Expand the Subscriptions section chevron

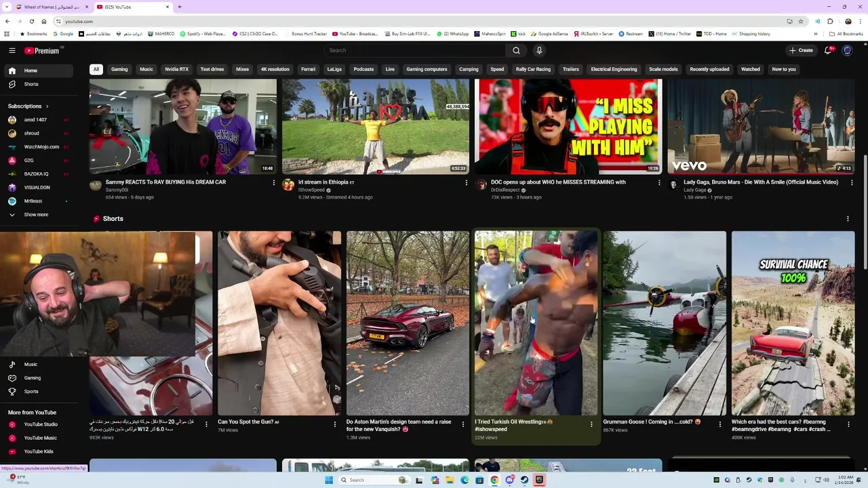[x=47, y=106]
